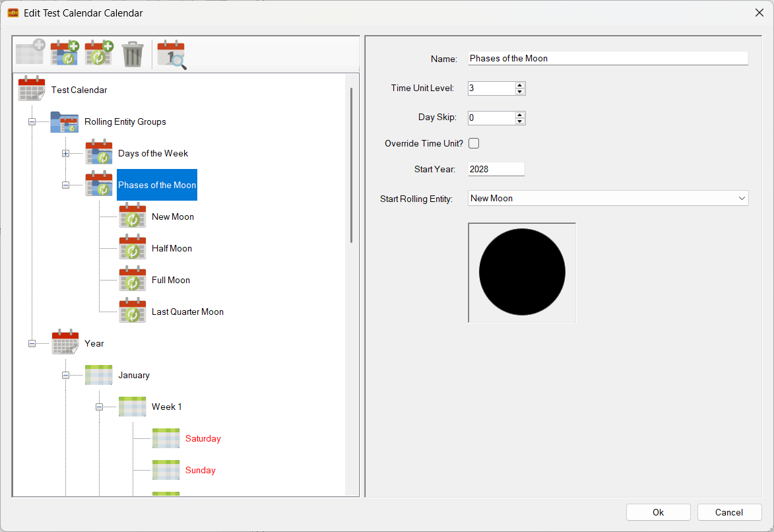This screenshot has height=532, width=774.
Task: Collapse the Year tree node
Action: click(x=32, y=343)
